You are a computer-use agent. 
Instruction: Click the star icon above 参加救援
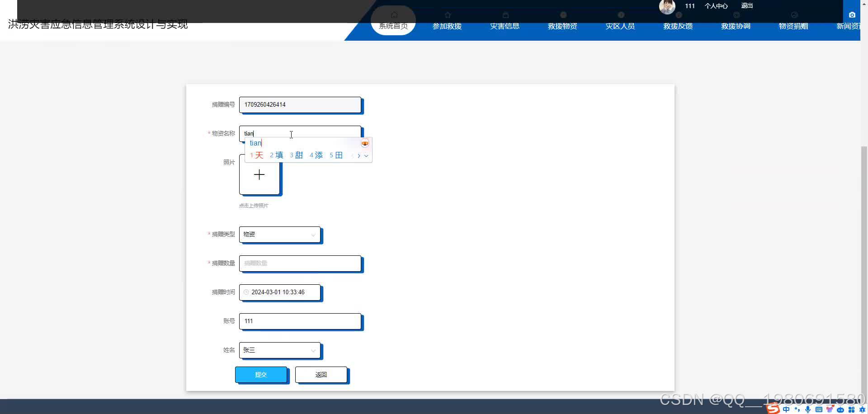click(x=448, y=15)
